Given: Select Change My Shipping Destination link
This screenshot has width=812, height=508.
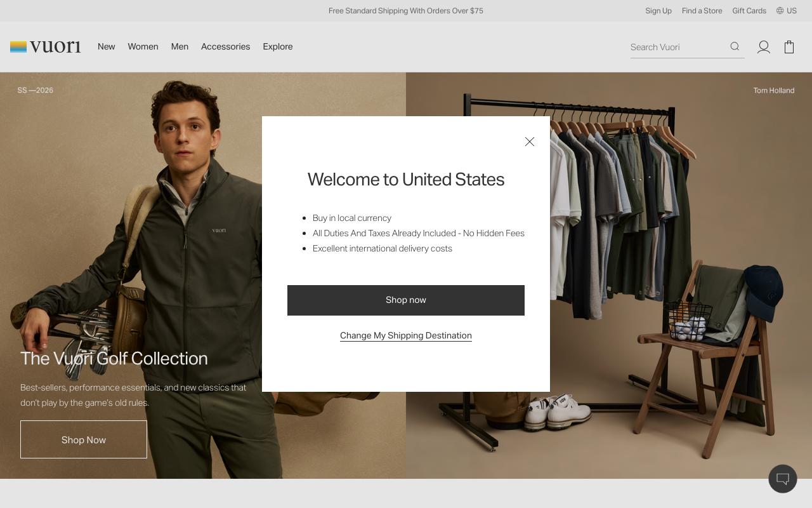Looking at the screenshot, I should [x=406, y=335].
